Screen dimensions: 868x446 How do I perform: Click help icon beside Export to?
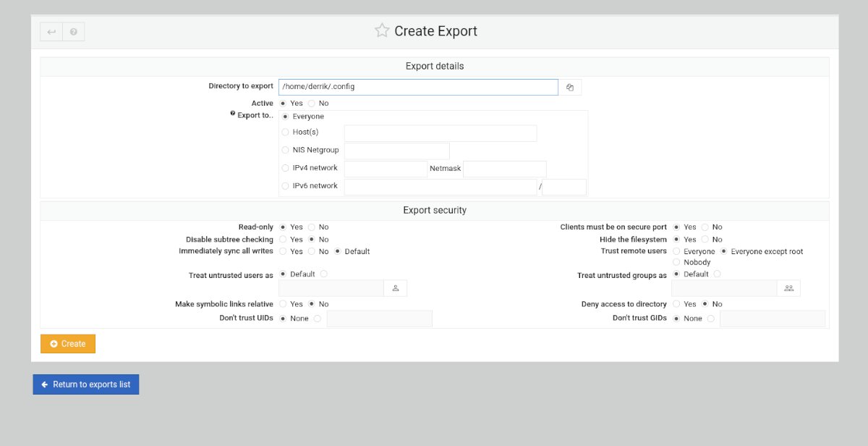(x=233, y=114)
